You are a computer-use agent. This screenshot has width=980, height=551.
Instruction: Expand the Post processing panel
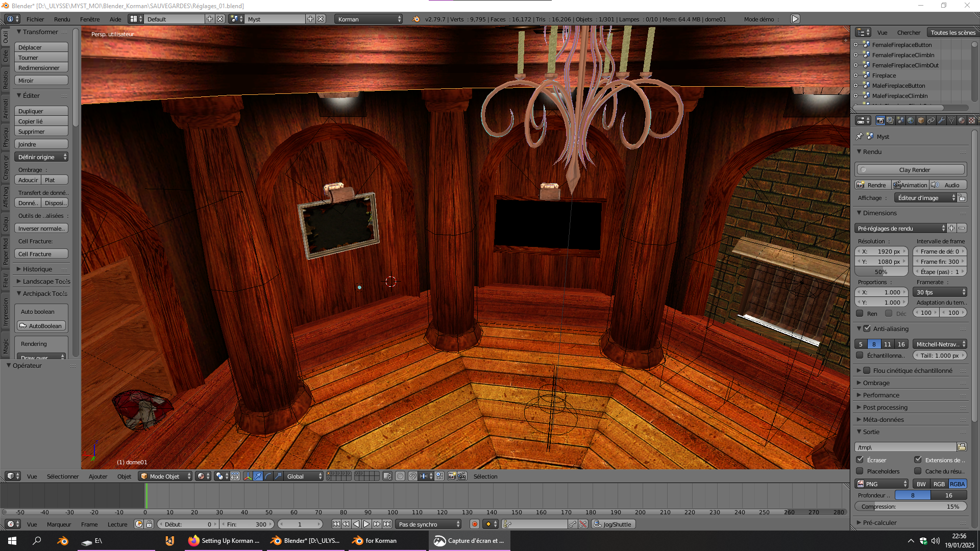coord(885,407)
